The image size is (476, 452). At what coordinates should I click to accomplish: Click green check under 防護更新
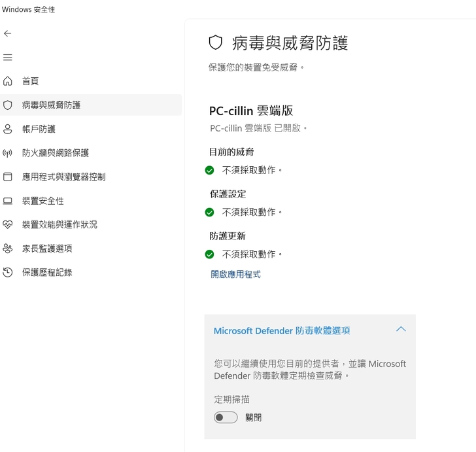pos(209,254)
